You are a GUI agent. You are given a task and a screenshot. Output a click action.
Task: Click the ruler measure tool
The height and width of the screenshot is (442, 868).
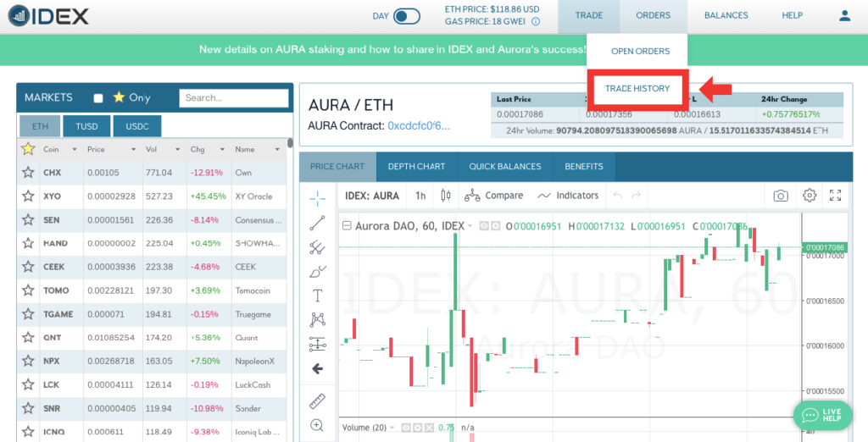click(317, 400)
